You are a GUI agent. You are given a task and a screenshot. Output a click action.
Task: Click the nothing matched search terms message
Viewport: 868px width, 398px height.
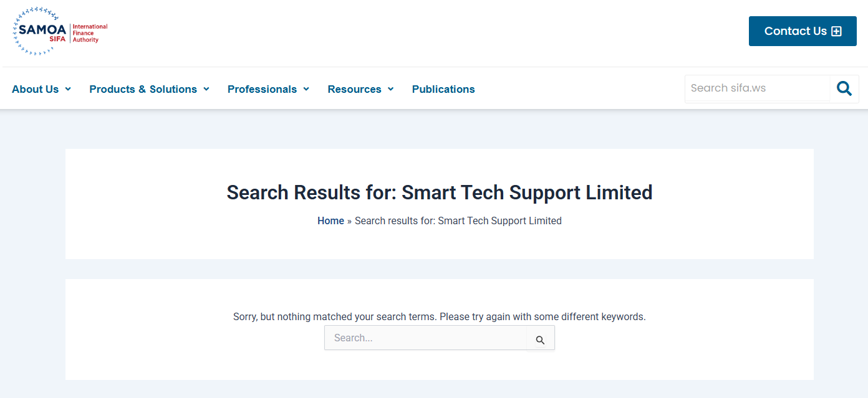[439, 316]
